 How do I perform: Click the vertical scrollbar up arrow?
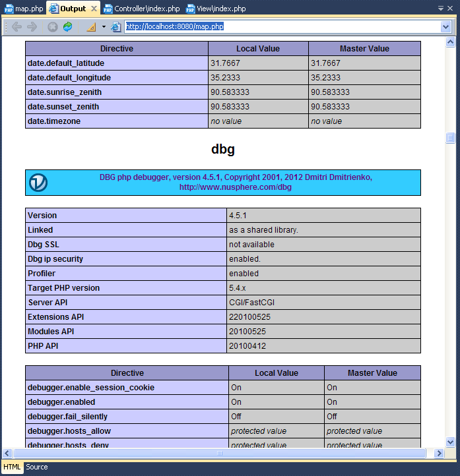pyautogui.click(x=450, y=42)
